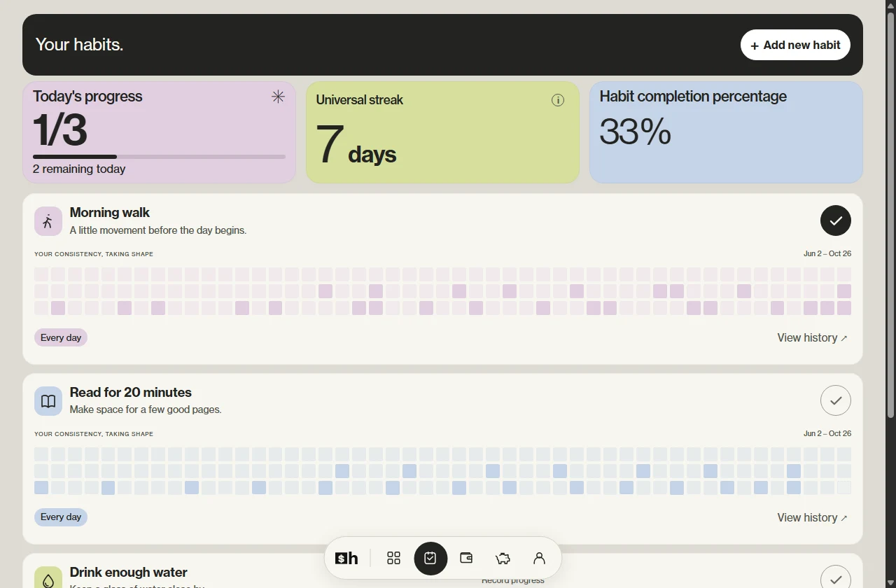Click the 33% completion percentage value
This screenshot has height=588, width=896.
(x=636, y=131)
